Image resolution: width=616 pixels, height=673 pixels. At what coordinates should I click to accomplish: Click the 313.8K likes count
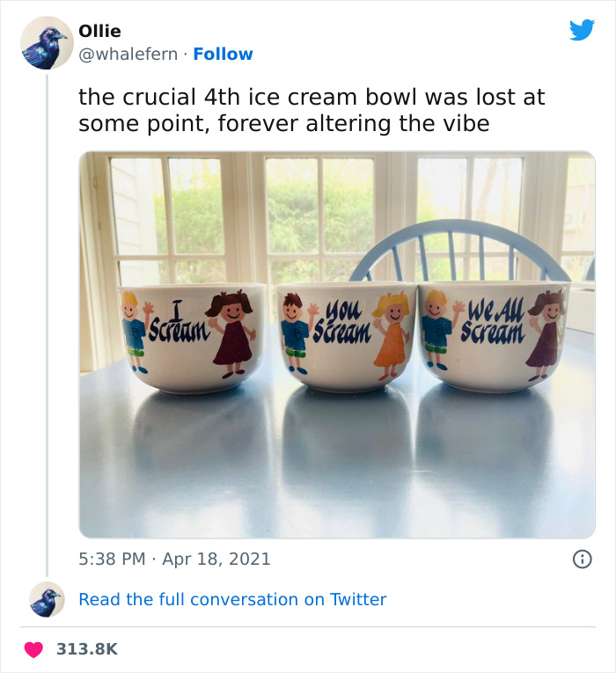click(x=87, y=649)
